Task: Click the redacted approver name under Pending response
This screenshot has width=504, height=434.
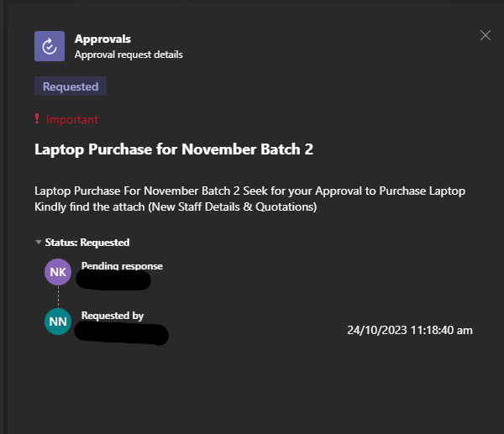Action: click(113, 280)
